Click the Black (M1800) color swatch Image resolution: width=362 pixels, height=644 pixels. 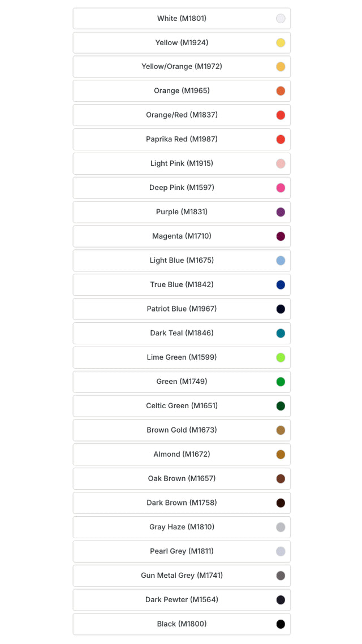[x=281, y=624]
